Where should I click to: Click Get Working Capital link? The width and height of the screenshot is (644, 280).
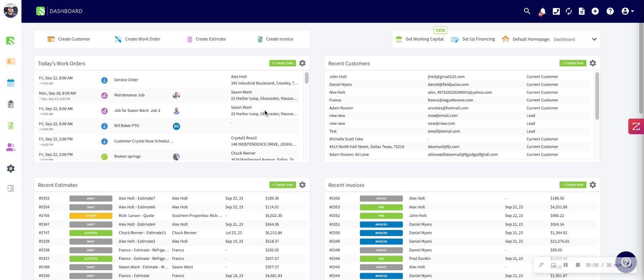point(420,39)
